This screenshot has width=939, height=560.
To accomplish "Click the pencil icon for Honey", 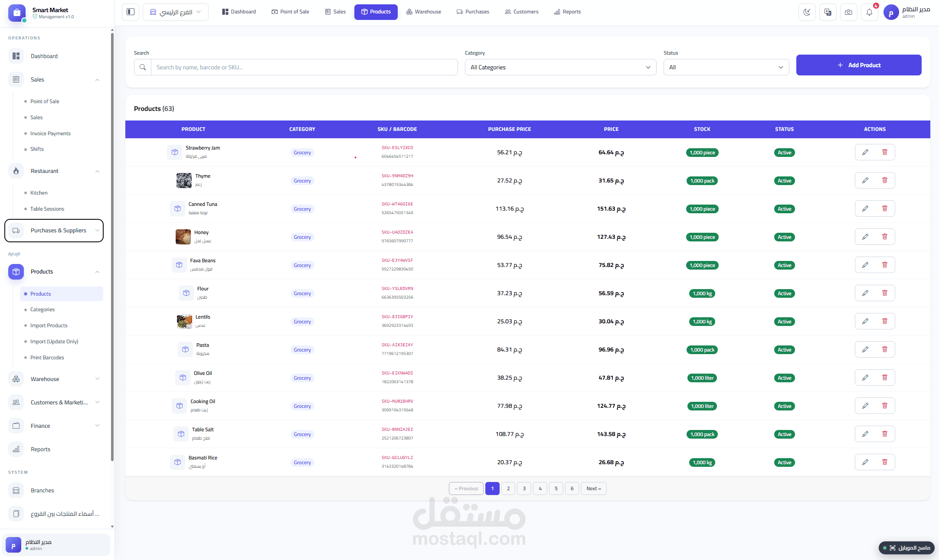I will click(x=865, y=237).
